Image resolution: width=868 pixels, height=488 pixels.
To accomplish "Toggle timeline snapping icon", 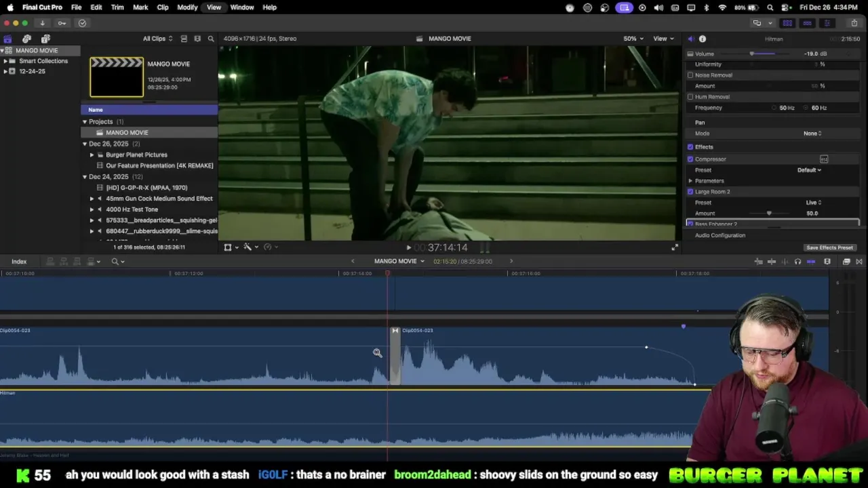I will point(810,262).
